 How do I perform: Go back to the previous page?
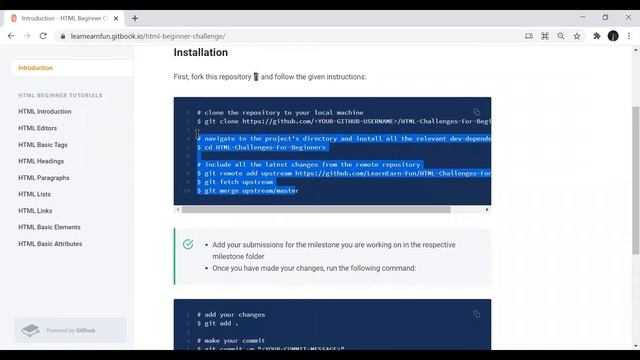[x=11, y=36]
